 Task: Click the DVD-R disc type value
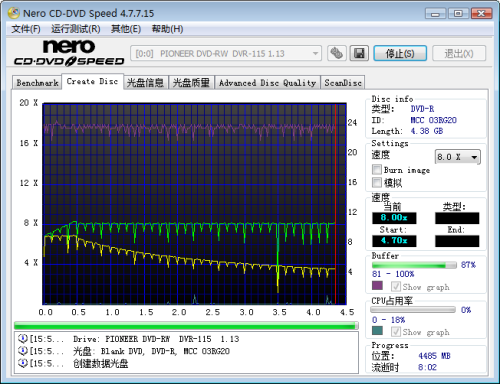422,109
